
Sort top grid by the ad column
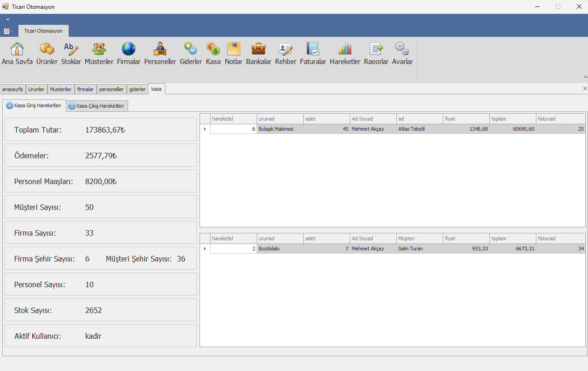click(420, 119)
